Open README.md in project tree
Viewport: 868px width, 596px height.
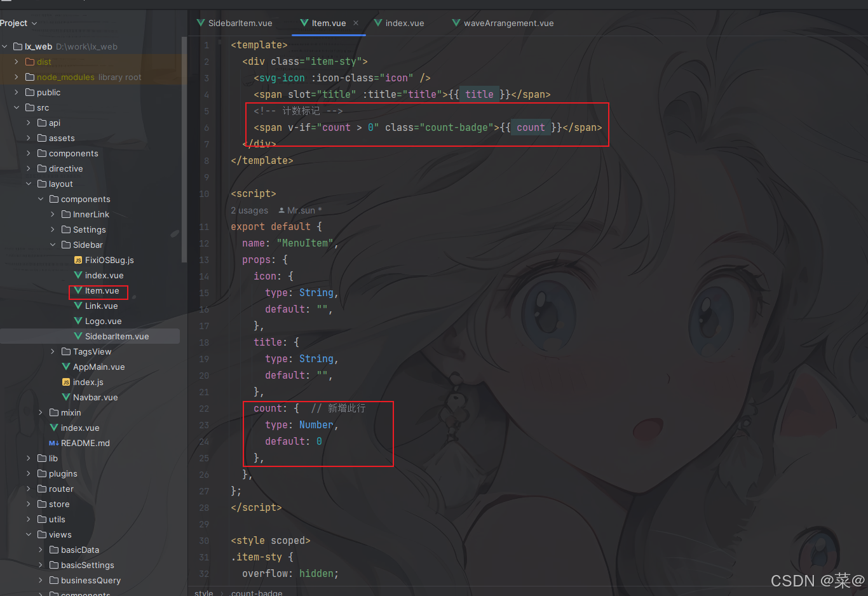[85, 443]
